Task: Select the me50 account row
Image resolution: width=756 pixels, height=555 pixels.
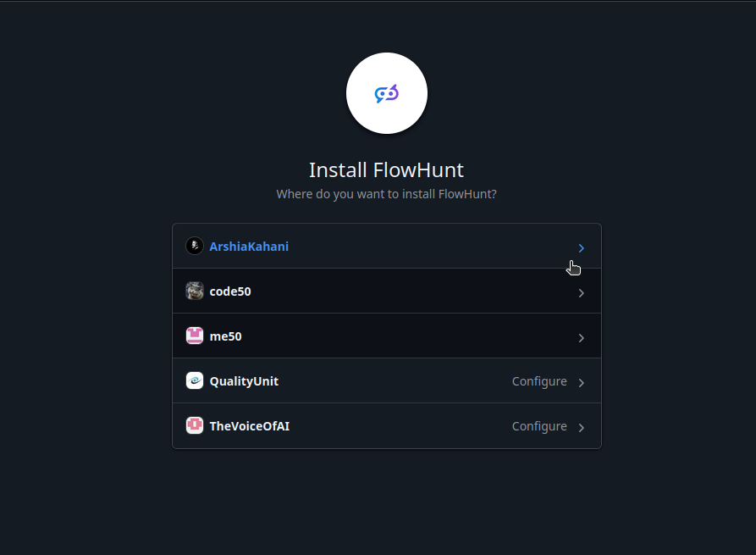Action: [224, 336]
